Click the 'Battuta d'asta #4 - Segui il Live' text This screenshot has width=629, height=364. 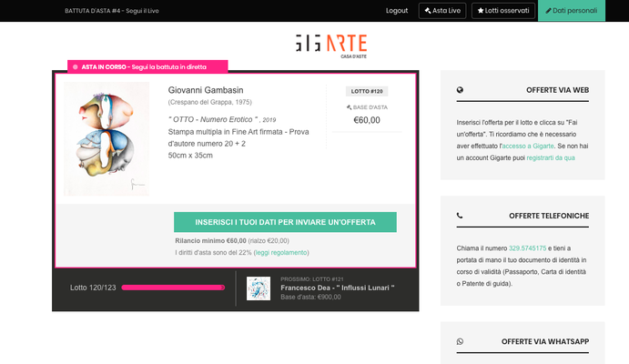tap(112, 11)
